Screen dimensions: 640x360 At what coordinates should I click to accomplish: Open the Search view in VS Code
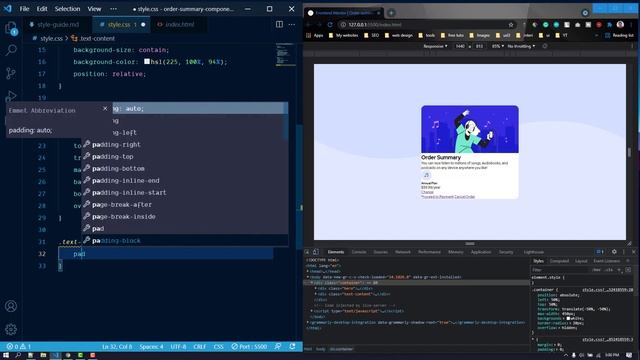pyautogui.click(x=11, y=51)
